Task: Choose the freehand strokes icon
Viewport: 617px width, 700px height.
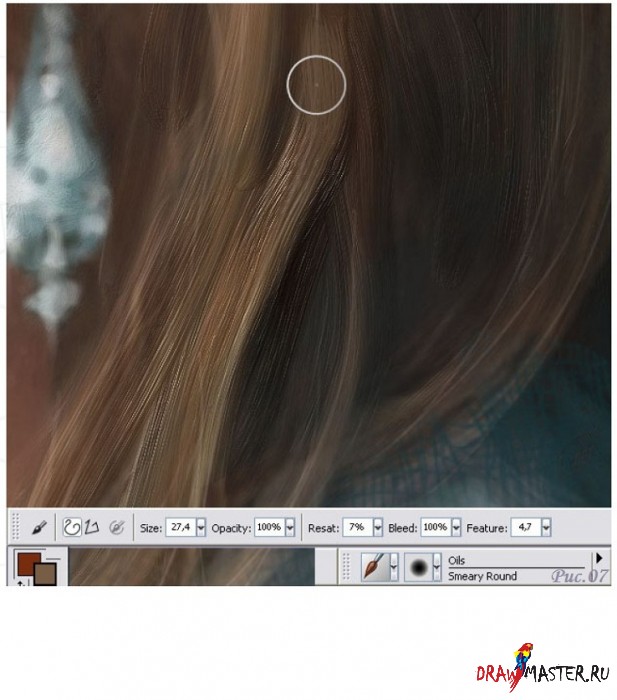Action: click(x=71, y=527)
